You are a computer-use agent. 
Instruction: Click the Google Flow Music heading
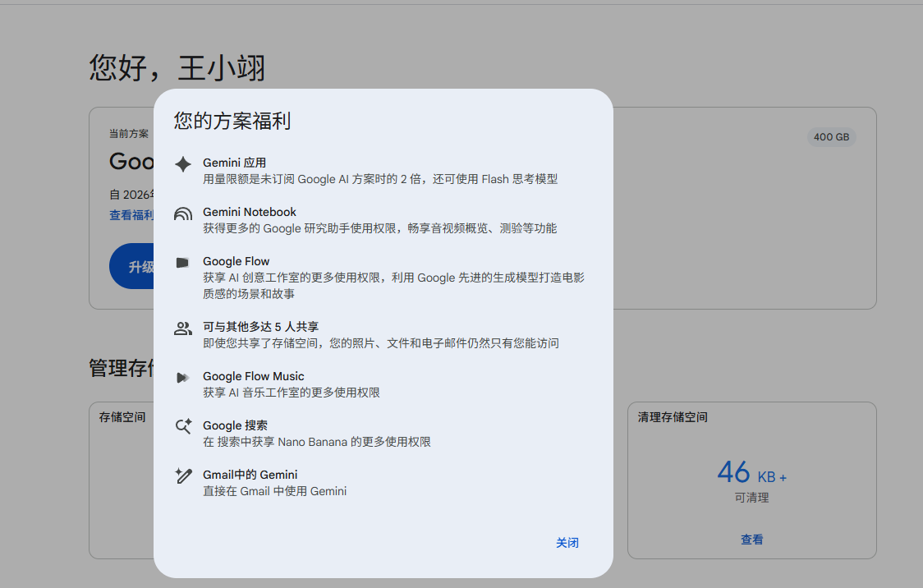pyautogui.click(x=254, y=376)
